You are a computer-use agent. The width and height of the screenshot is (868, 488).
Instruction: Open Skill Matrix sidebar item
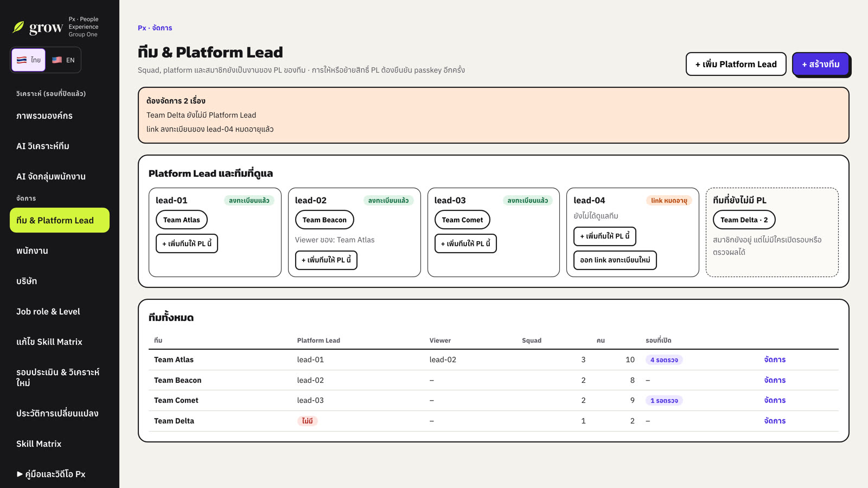[x=60, y=444]
